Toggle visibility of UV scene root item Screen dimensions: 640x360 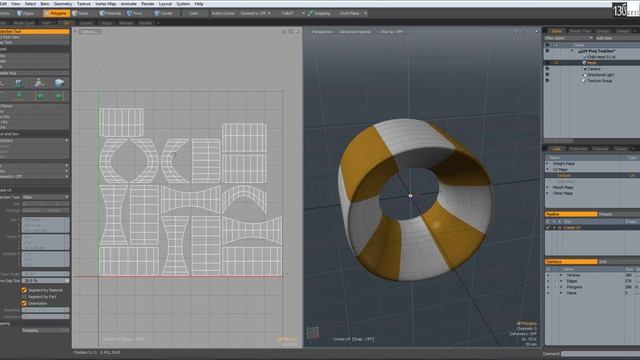click(547, 51)
